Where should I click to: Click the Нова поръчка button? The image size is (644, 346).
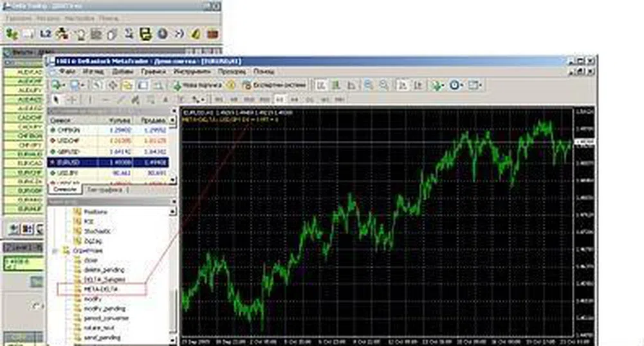tap(198, 86)
